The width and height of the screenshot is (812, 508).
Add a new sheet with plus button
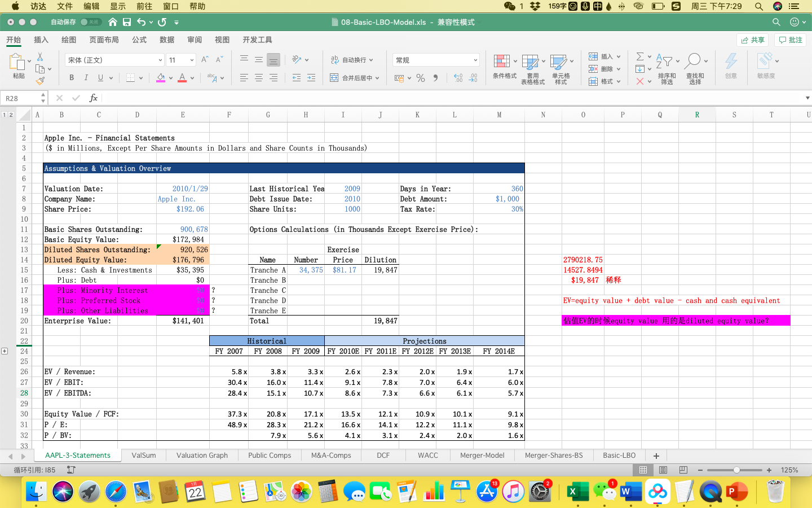656,456
